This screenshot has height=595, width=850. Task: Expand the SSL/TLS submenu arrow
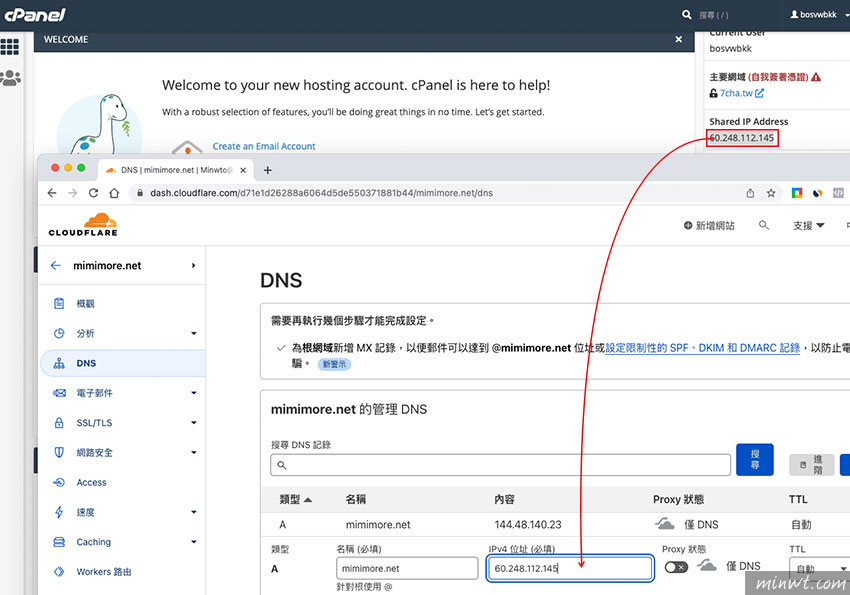pos(194,423)
